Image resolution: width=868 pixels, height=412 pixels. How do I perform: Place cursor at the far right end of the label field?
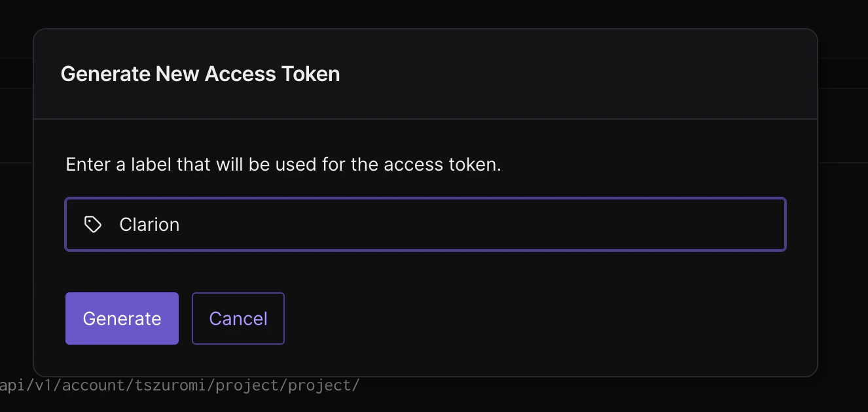772,225
